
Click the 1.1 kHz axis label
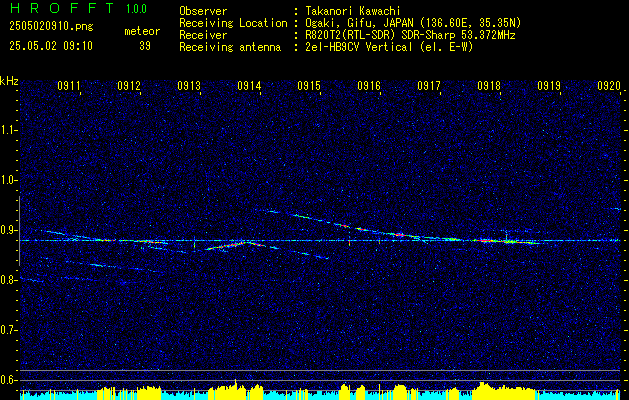tap(8, 130)
